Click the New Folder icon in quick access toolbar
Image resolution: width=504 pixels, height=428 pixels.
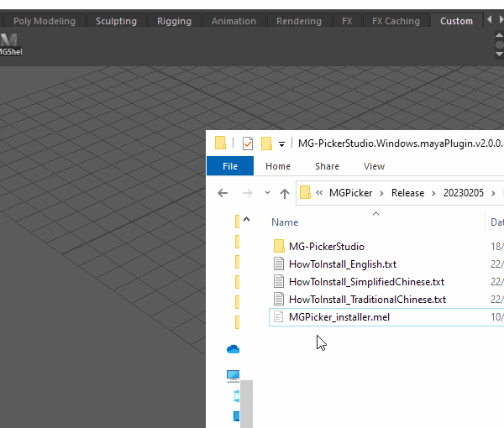click(x=266, y=143)
